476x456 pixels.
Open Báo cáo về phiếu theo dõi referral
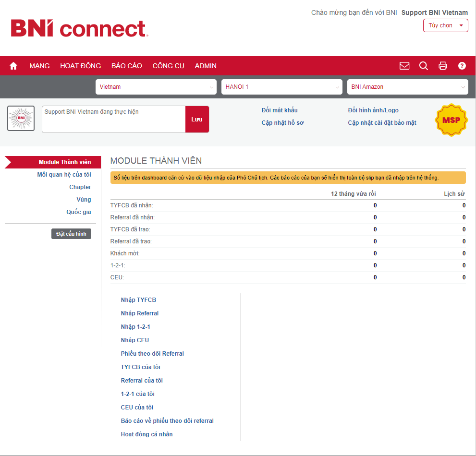[167, 421]
